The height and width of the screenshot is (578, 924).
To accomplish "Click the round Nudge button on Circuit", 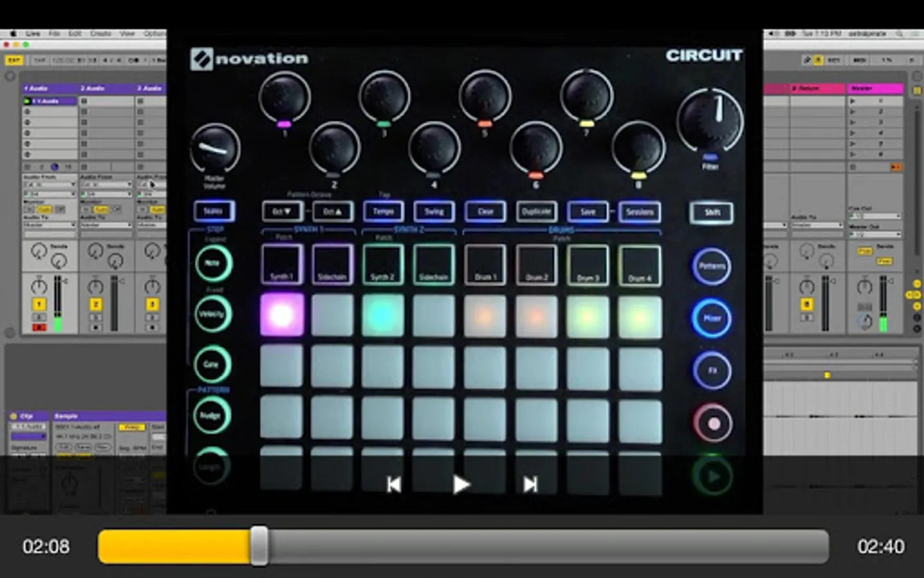I will 211,416.
